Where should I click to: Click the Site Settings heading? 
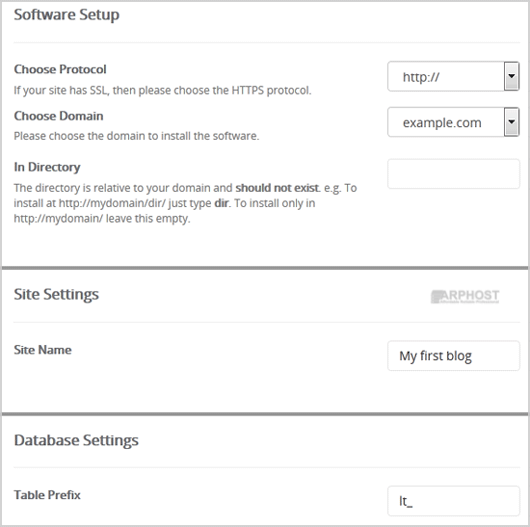tap(56, 294)
